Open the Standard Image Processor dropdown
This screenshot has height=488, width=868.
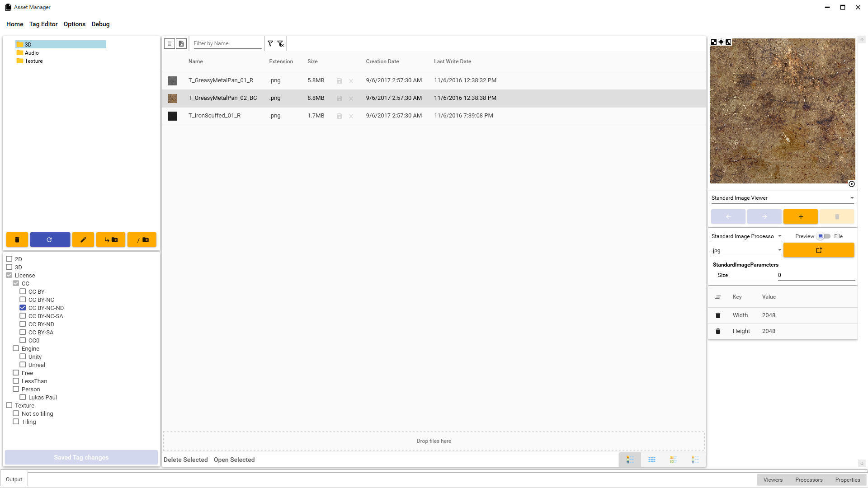(746, 236)
